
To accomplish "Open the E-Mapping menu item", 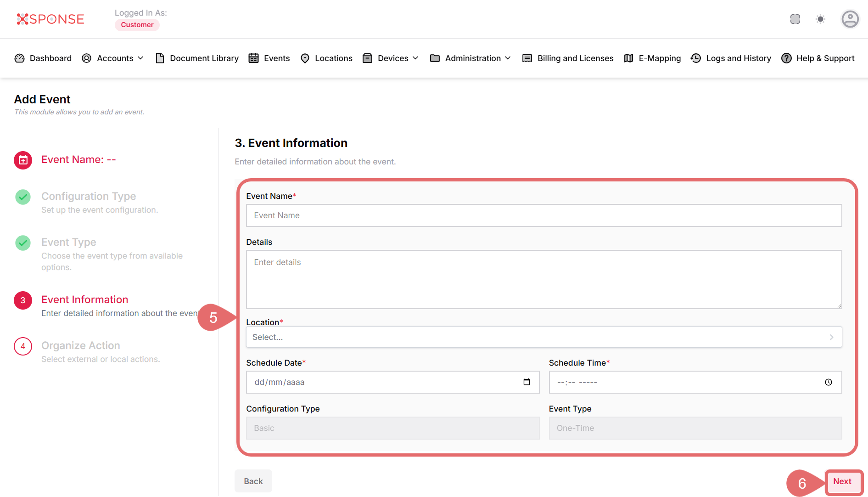I will click(652, 58).
